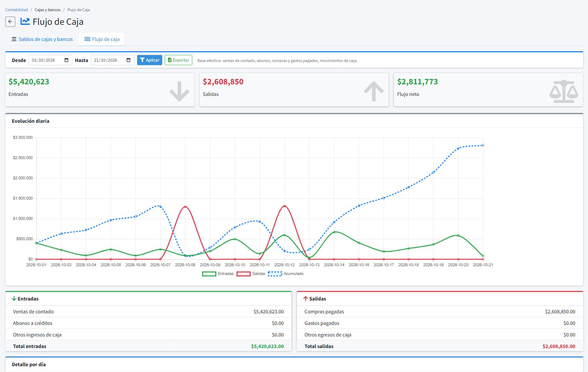Open the Contabilidad breadcrumb link
The width and height of the screenshot is (588, 372).
(x=17, y=10)
